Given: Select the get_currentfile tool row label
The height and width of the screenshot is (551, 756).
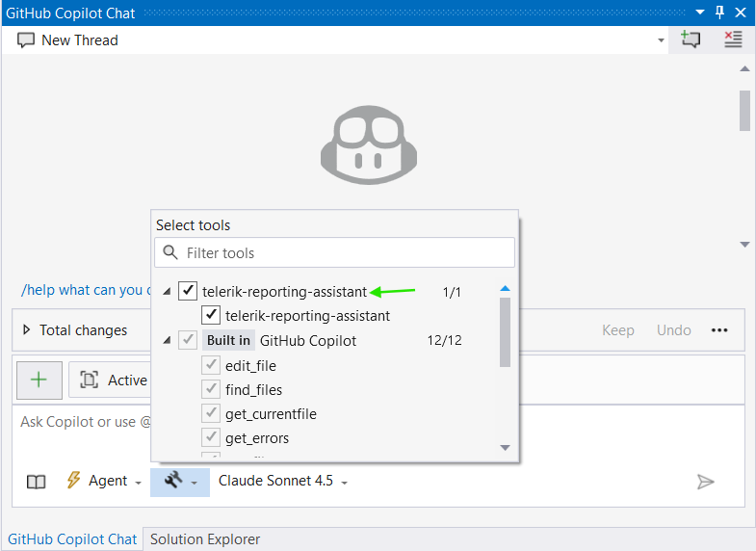Looking at the screenshot, I should coord(271,414).
